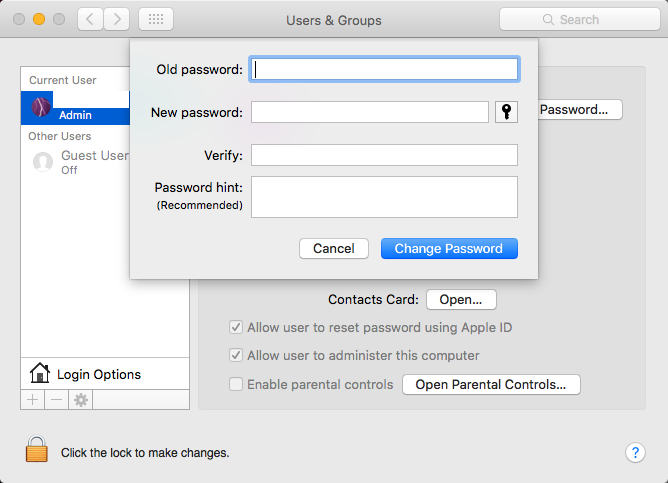
Task: Click the add user plus button
Action: (x=32, y=399)
